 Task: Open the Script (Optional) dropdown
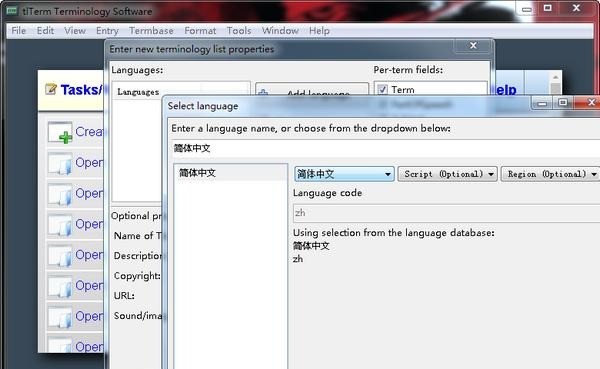448,174
